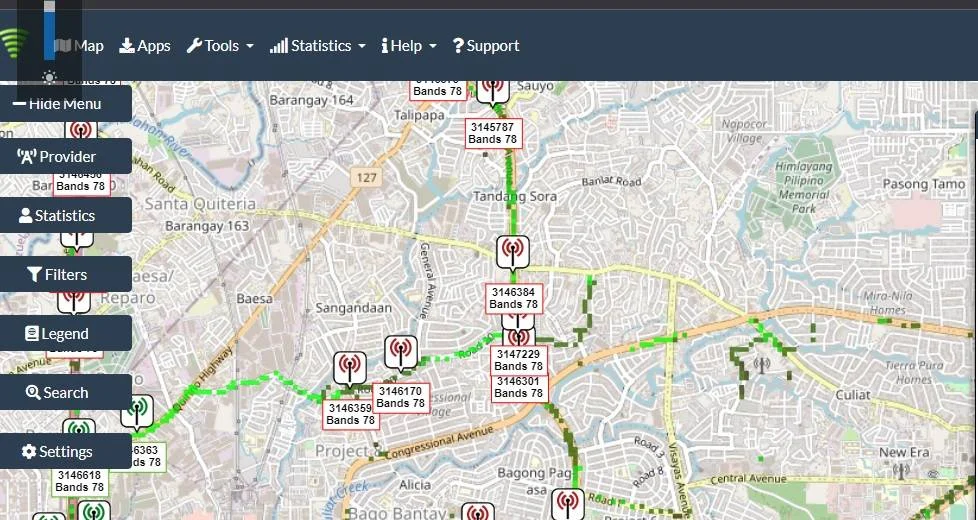The image size is (978, 520).
Task: Open the Search panel
Action: click(x=65, y=393)
